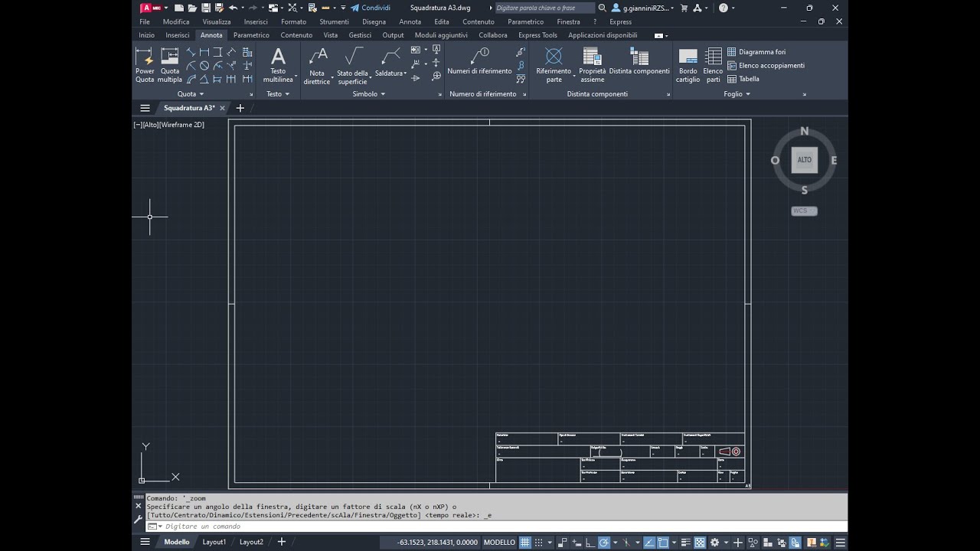980x551 pixels.
Task: Open the WCS coordinate system dropdown
Action: click(804, 210)
